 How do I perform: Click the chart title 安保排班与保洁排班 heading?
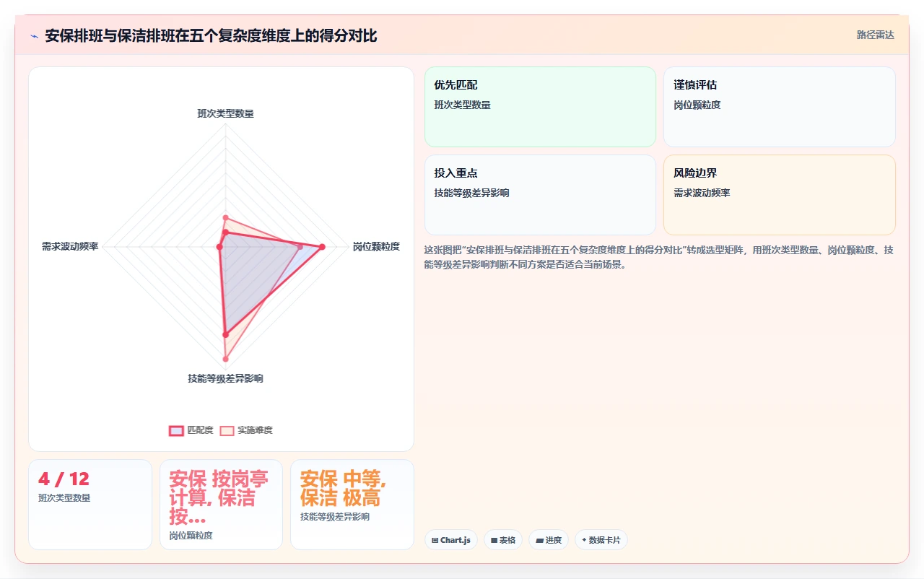click(211, 36)
